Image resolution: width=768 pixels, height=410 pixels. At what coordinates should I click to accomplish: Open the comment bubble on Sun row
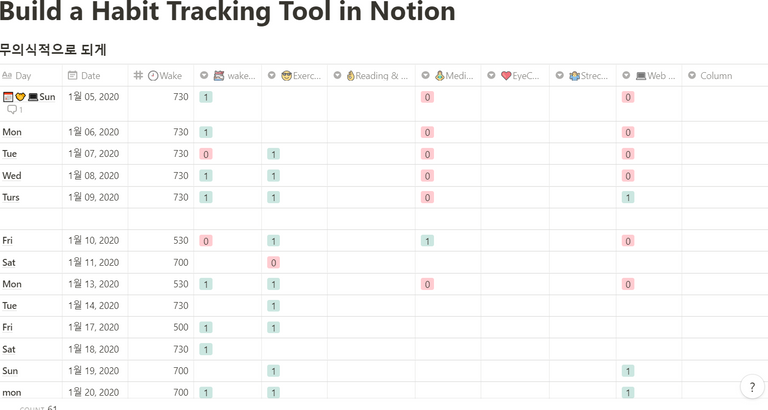click(15, 110)
